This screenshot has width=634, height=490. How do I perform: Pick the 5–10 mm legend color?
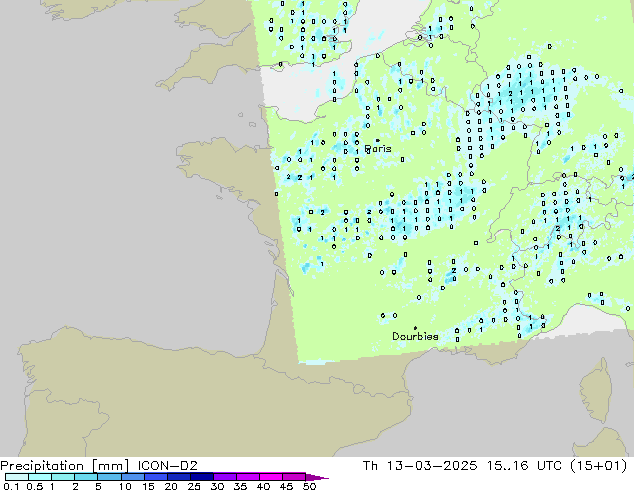[109, 477]
